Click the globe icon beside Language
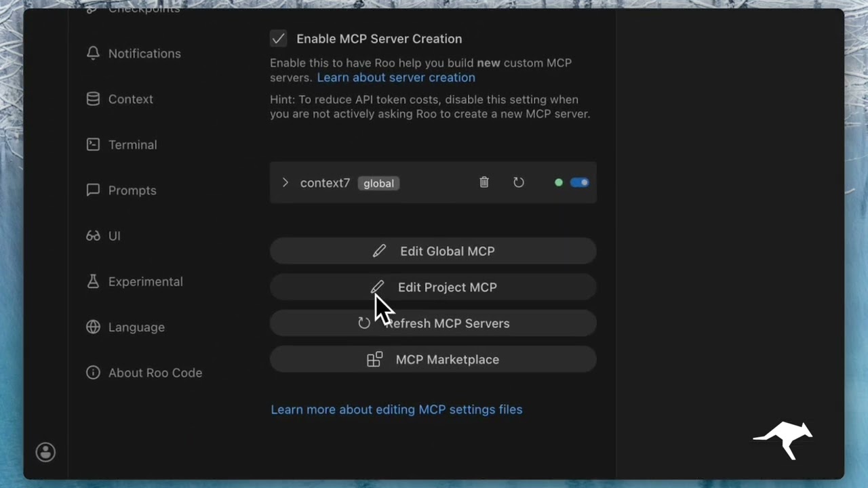Image resolution: width=868 pixels, height=488 pixels. tap(94, 327)
